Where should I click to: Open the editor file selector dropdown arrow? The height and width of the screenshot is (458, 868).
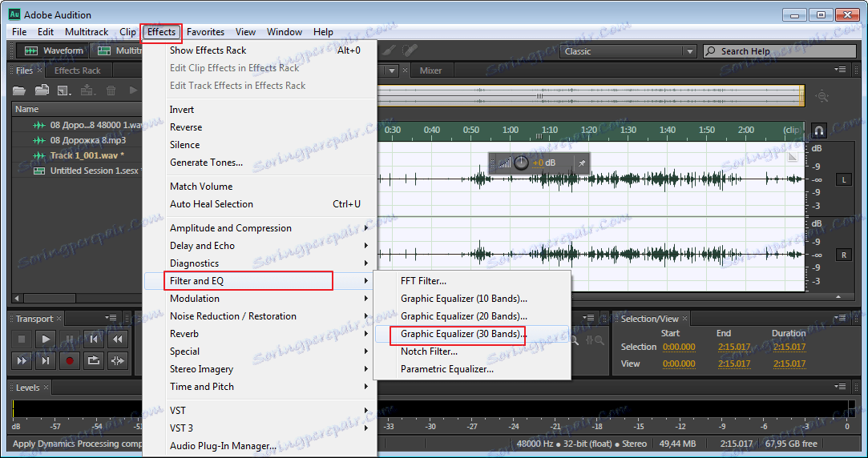[392, 70]
